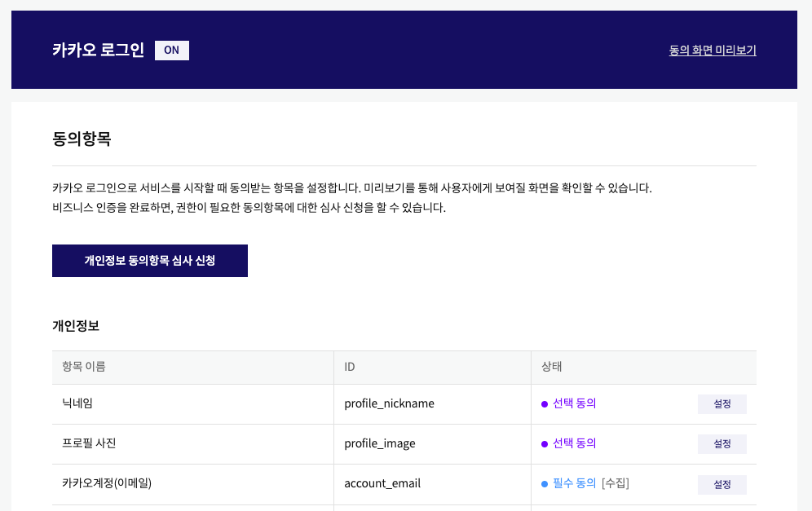Image resolution: width=812 pixels, height=511 pixels.
Task: Click the 카카오 로그인 page title
Action: [x=98, y=51]
